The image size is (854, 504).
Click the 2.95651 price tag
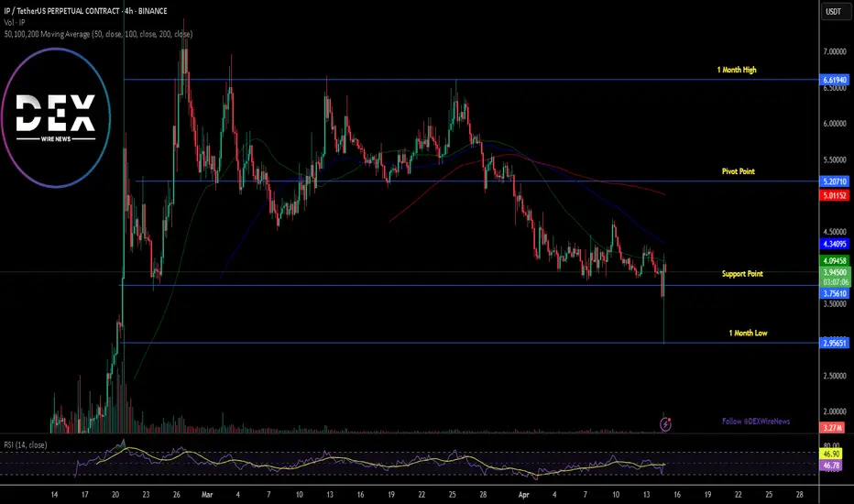pos(835,344)
